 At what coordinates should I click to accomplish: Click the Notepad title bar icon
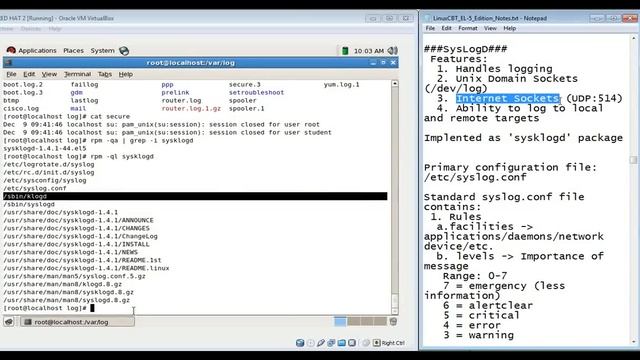point(428,18)
